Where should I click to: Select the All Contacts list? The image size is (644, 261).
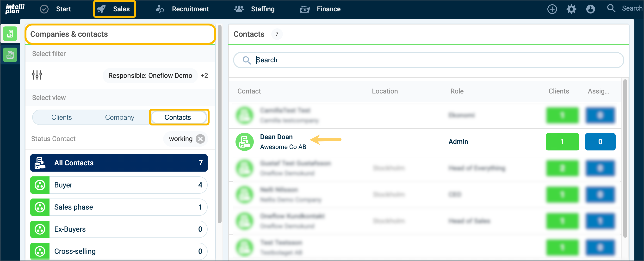119,163
